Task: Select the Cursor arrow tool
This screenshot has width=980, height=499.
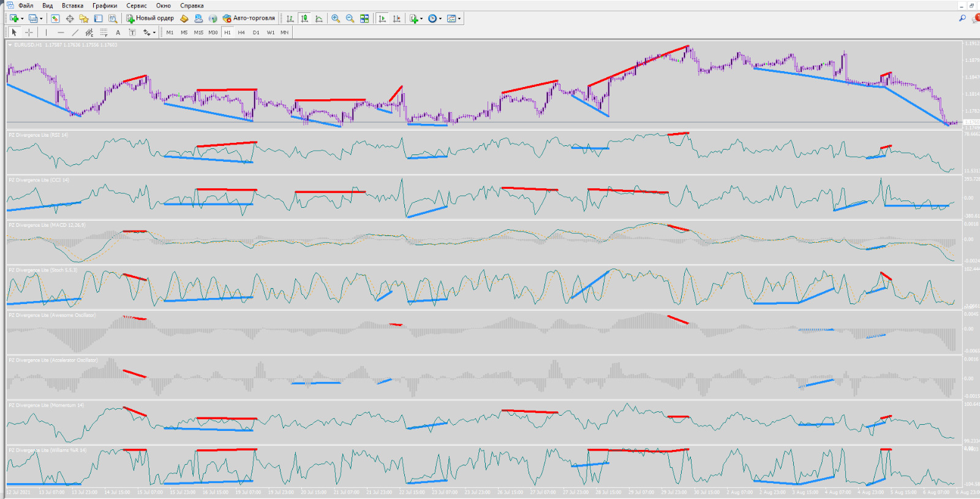Action: click(x=14, y=32)
